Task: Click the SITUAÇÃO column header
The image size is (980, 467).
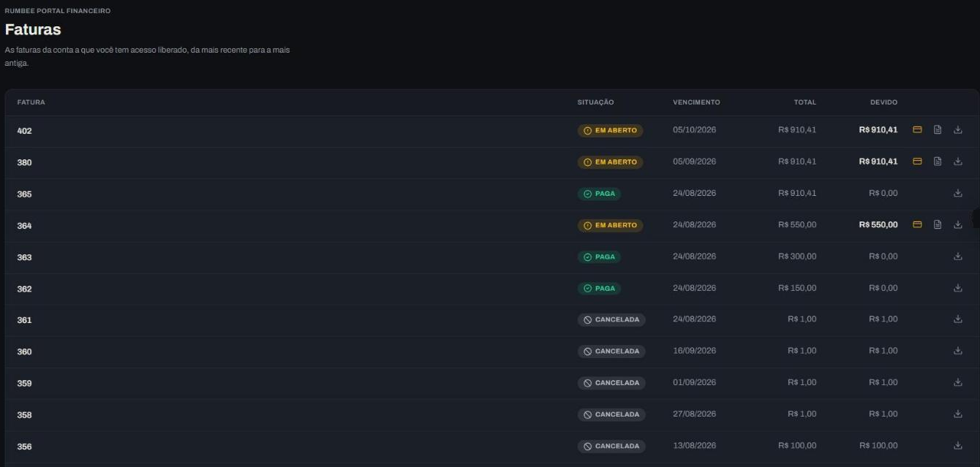Action: (x=595, y=102)
